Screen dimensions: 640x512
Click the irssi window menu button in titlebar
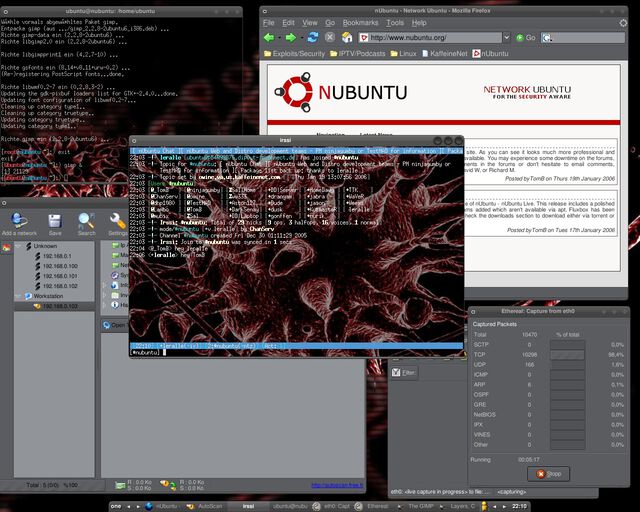pyautogui.click(x=134, y=140)
